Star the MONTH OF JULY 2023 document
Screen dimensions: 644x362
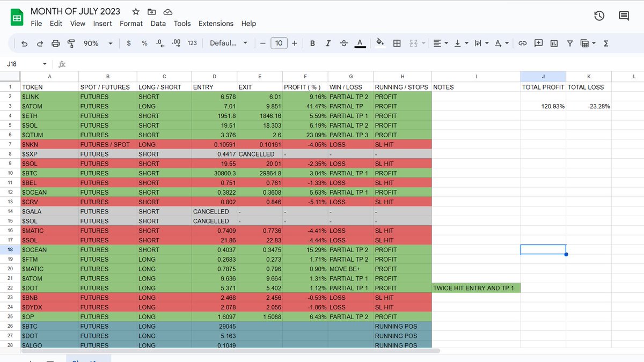pyautogui.click(x=136, y=11)
